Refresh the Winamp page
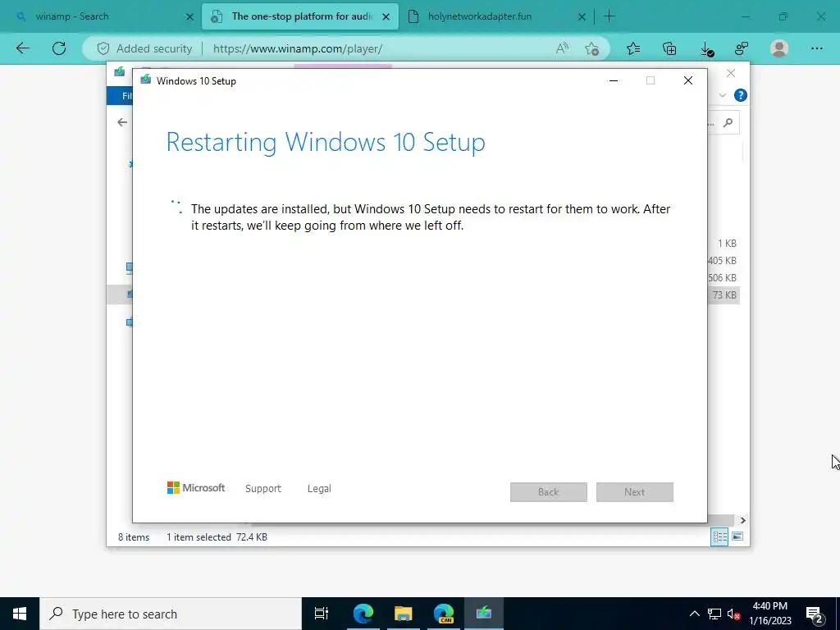This screenshot has height=630, width=840. tap(59, 48)
